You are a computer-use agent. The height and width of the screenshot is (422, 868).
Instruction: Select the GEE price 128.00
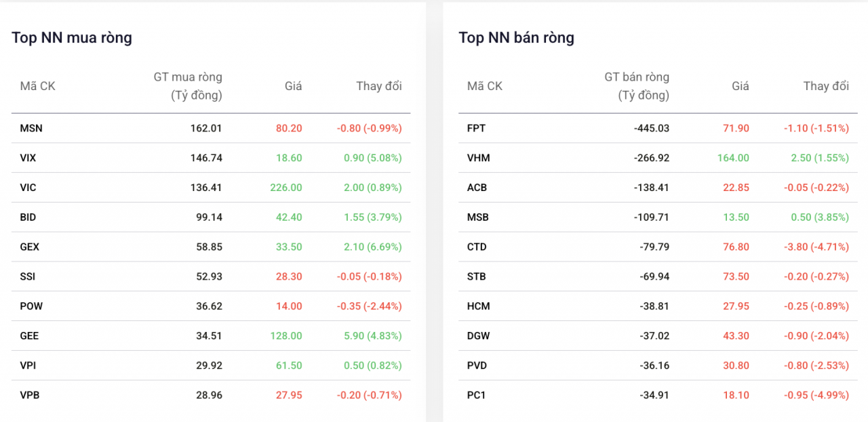click(x=286, y=336)
